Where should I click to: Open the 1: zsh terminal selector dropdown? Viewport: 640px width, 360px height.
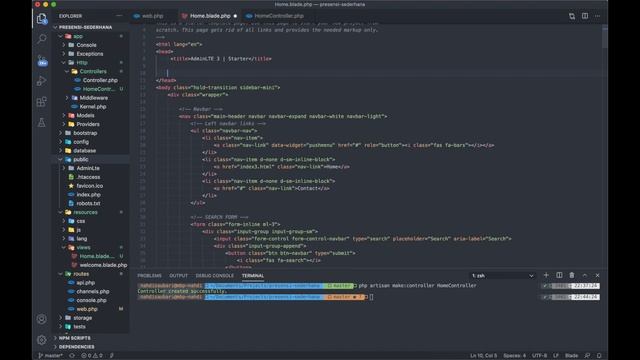click(x=502, y=276)
